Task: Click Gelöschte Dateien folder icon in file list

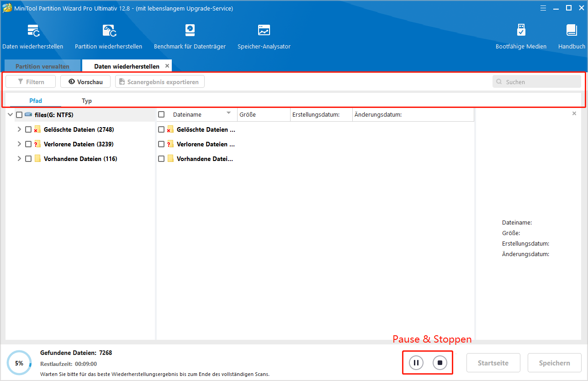Action: pos(170,129)
